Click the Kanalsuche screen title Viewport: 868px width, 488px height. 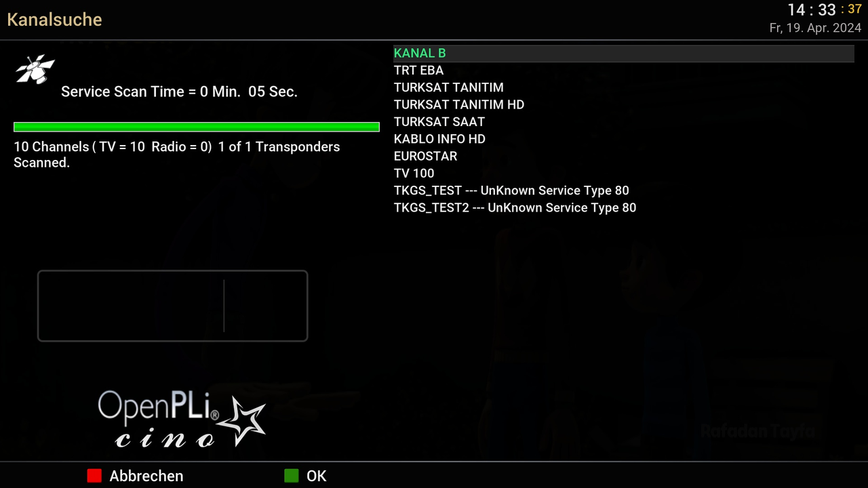[54, 20]
